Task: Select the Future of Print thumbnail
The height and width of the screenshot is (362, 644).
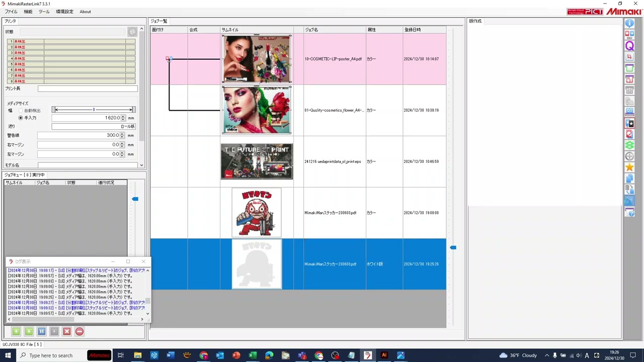Action: tap(257, 161)
